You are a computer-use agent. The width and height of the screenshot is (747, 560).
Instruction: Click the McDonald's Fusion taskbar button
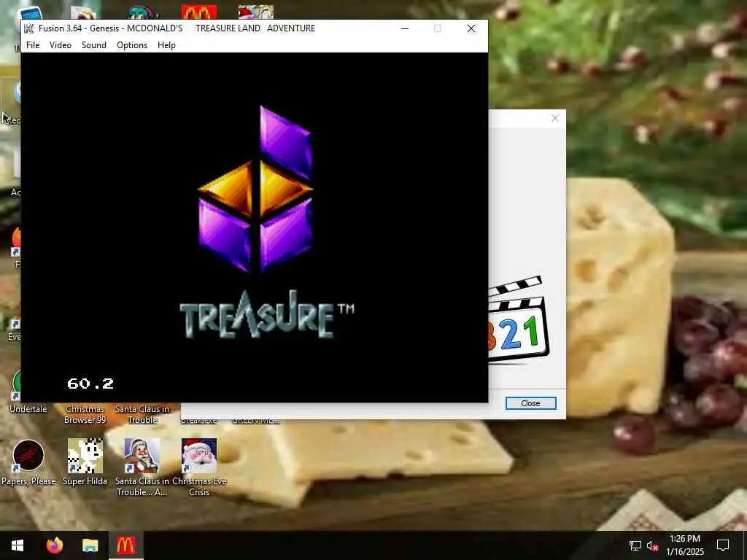click(125, 545)
